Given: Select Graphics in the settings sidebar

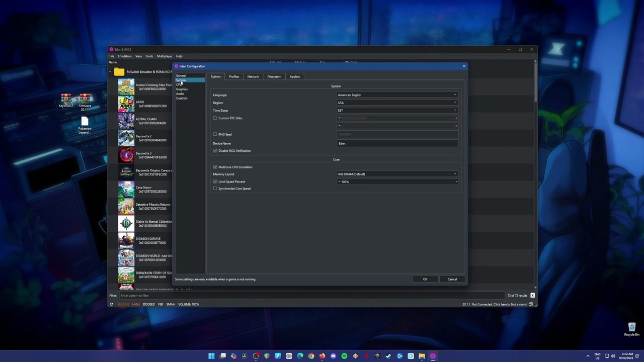Looking at the screenshot, I should [182, 89].
